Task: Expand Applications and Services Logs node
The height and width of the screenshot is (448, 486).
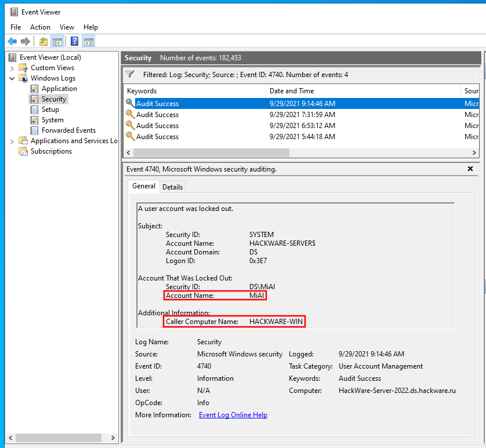Action: [12, 141]
